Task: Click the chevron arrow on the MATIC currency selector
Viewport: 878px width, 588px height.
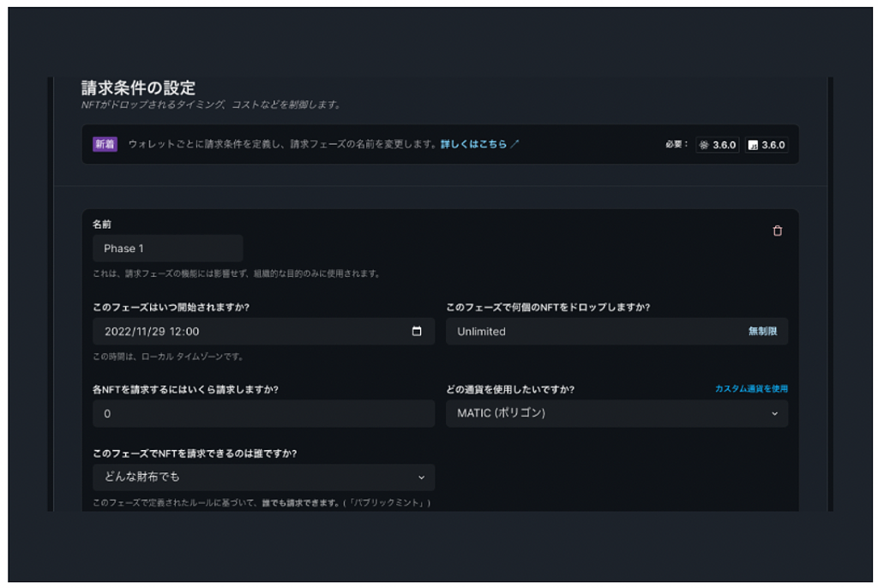Action: click(x=774, y=413)
